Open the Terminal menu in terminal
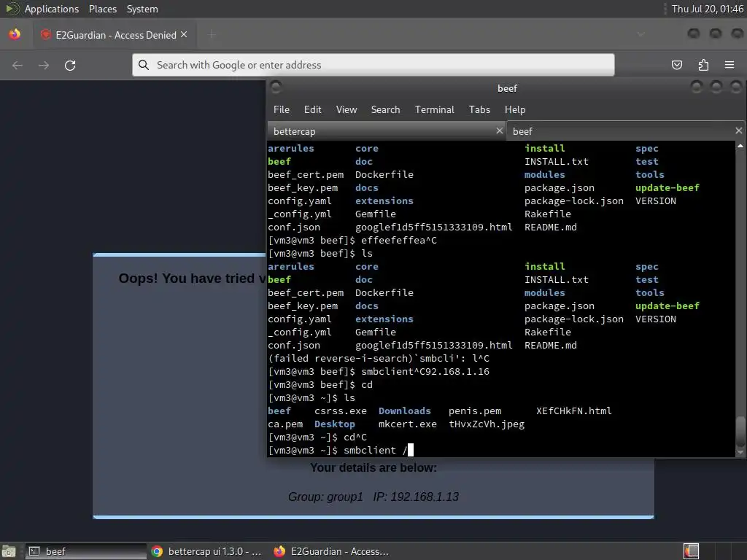This screenshot has height=560, width=747. 435,109
